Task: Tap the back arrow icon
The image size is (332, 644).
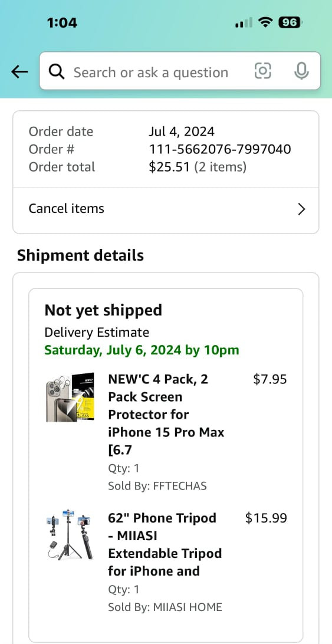Action: [x=19, y=72]
